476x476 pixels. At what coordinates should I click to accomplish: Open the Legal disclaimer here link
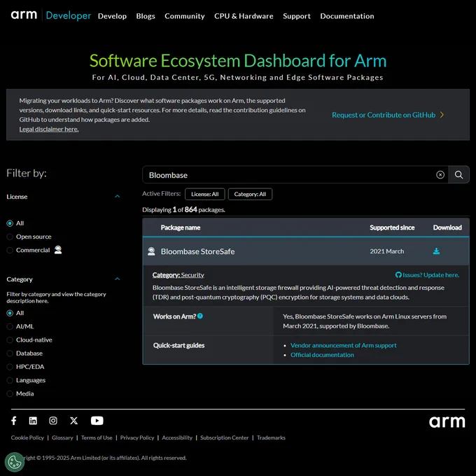coord(49,129)
